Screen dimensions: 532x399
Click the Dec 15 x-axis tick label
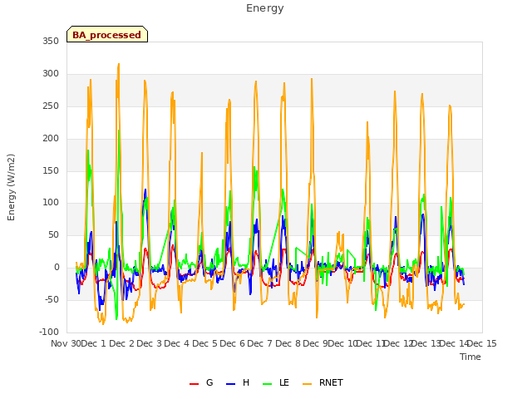tap(482, 343)
